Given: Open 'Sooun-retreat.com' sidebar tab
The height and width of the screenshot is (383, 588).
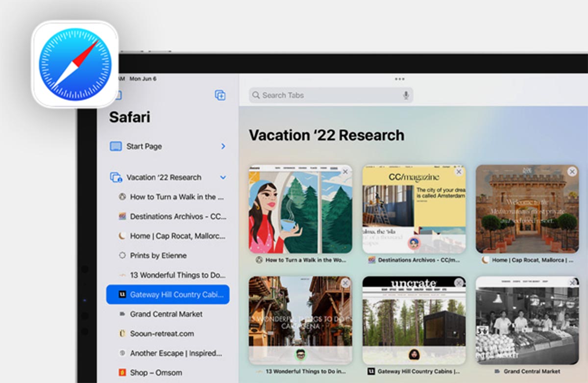Looking at the screenshot, I should click(x=168, y=333).
